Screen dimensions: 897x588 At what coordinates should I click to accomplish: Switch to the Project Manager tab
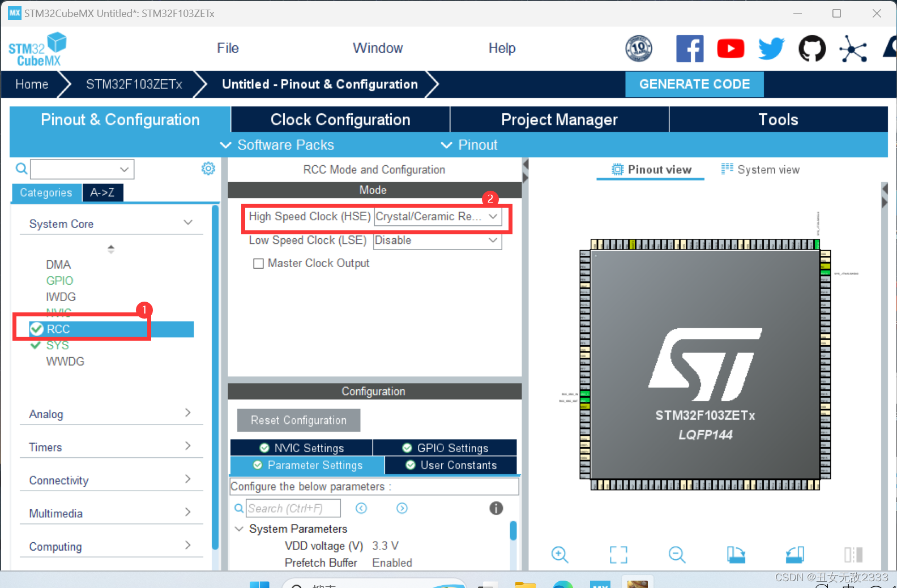tap(559, 119)
